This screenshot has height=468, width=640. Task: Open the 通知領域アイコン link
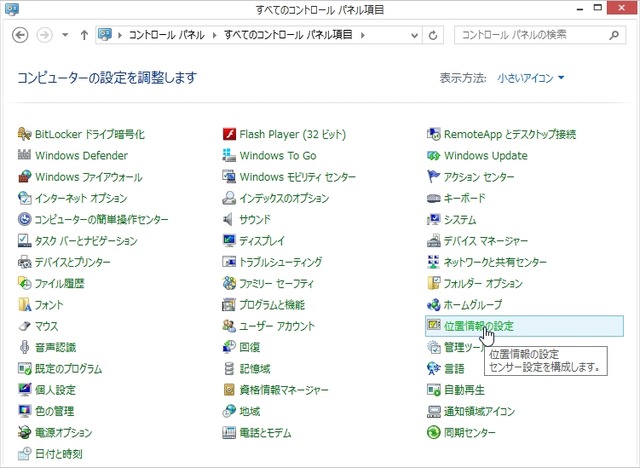pyautogui.click(x=480, y=411)
